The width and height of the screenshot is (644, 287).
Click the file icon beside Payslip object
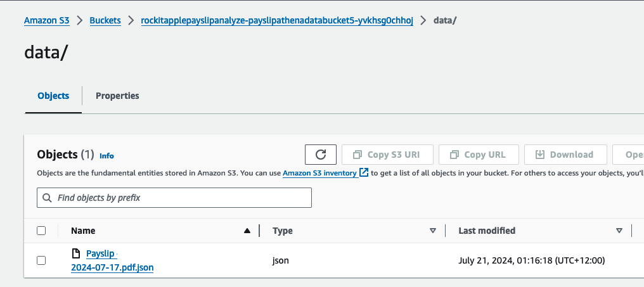click(76, 253)
